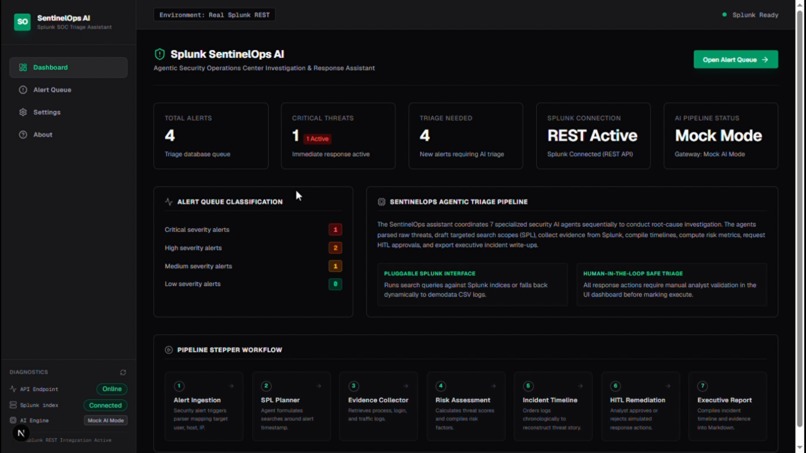The image size is (806, 453).
Task: Click the About question icon
Action: pyautogui.click(x=23, y=135)
